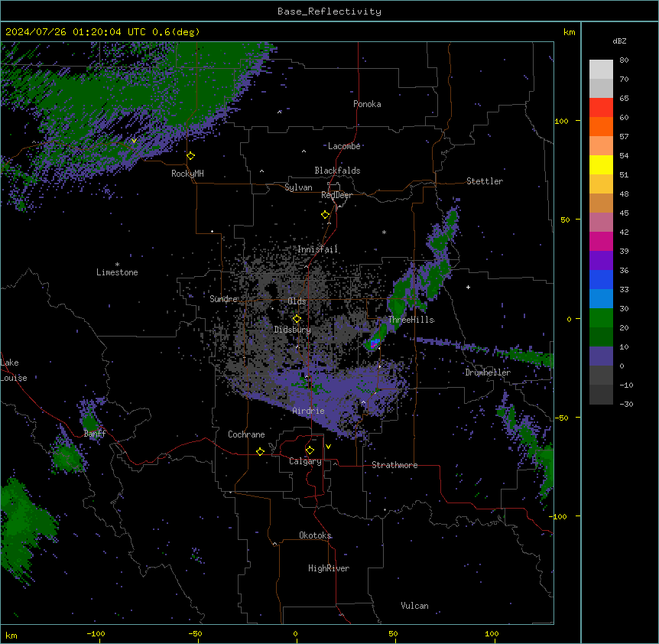Click the Blackfalds city label
The width and height of the screenshot is (659, 644).
[337, 171]
